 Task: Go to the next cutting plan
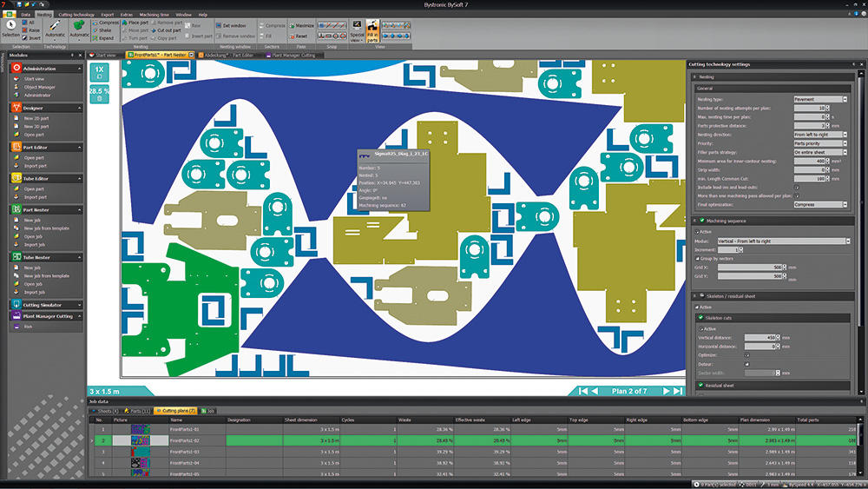pyautogui.click(x=666, y=391)
